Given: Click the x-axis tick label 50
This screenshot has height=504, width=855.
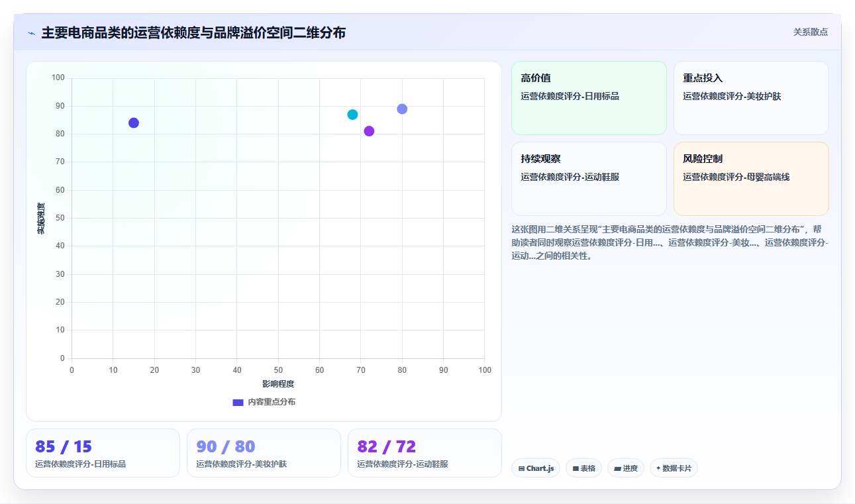Looking at the screenshot, I should pyautogui.click(x=278, y=370).
